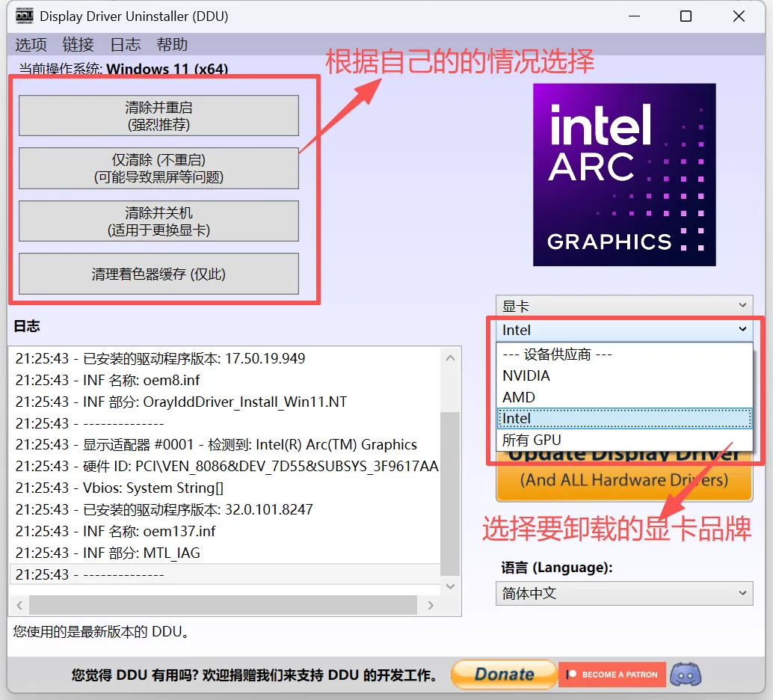This screenshot has width=773, height=700.
Task: Click 清除并重启 (强烈推荐) button
Action: [158, 115]
